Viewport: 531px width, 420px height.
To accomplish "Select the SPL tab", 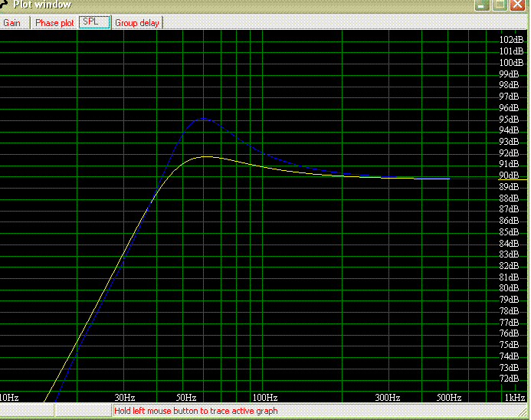I will pos(94,22).
